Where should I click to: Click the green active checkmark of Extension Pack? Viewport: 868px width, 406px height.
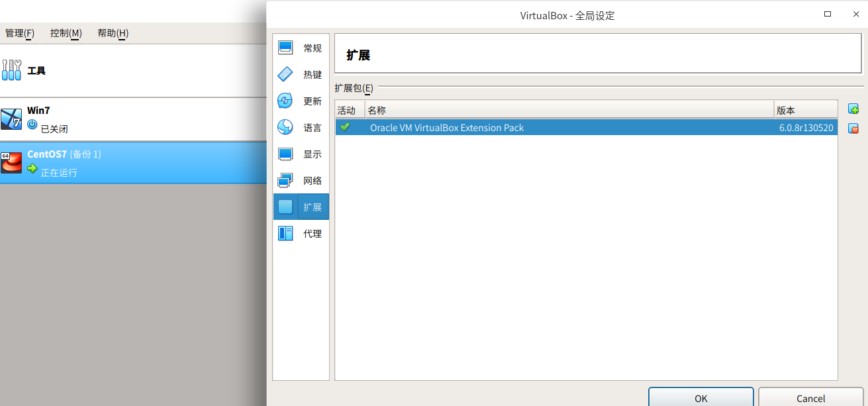coord(345,127)
